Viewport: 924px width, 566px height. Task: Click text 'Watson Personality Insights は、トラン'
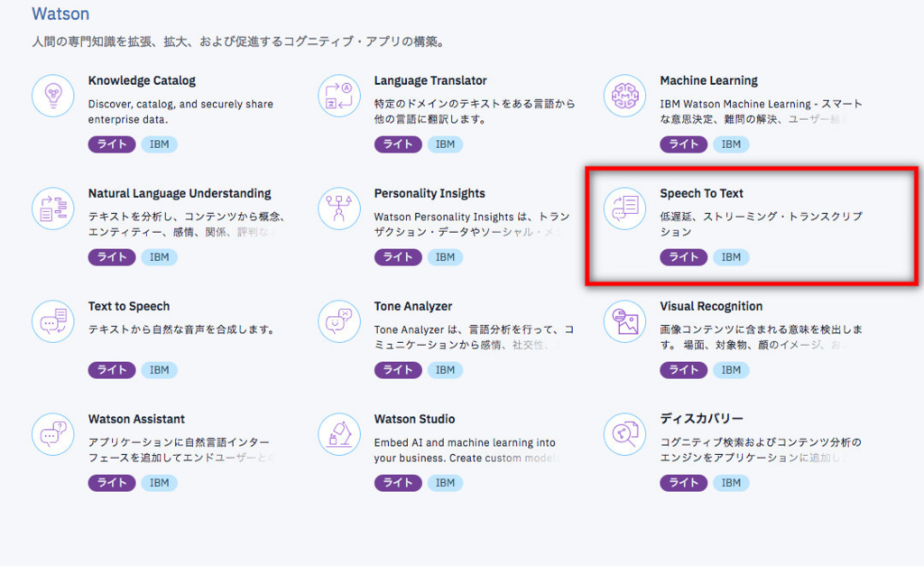point(472,217)
